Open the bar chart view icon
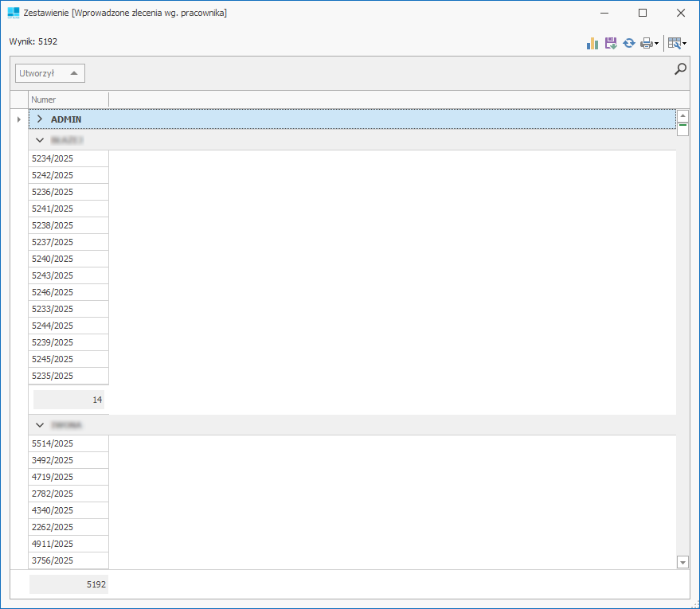 tap(592, 44)
